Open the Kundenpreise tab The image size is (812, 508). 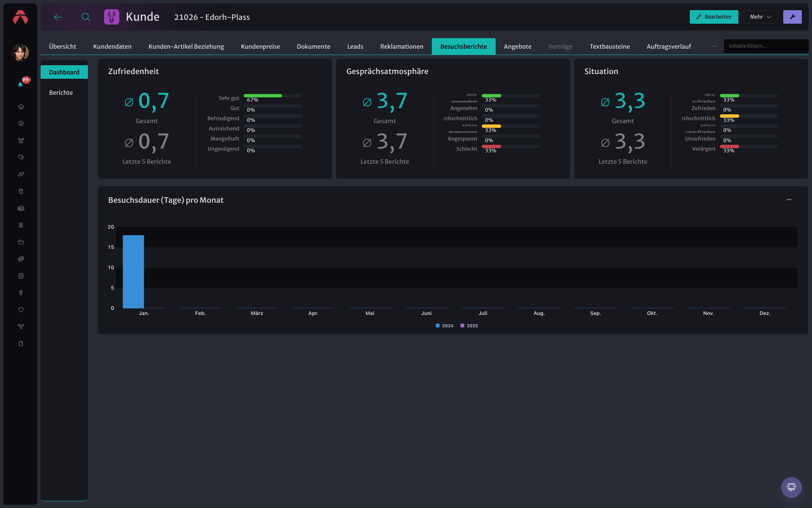(x=261, y=47)
